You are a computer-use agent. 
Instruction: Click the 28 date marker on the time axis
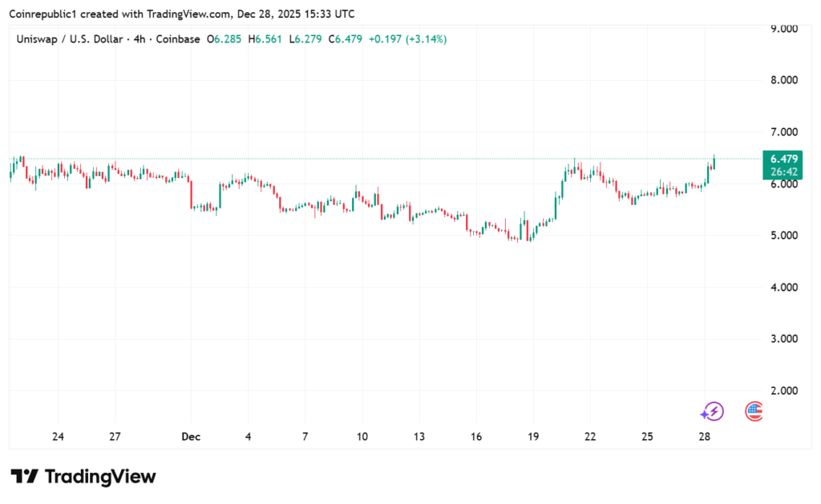[x=705, y=437]
